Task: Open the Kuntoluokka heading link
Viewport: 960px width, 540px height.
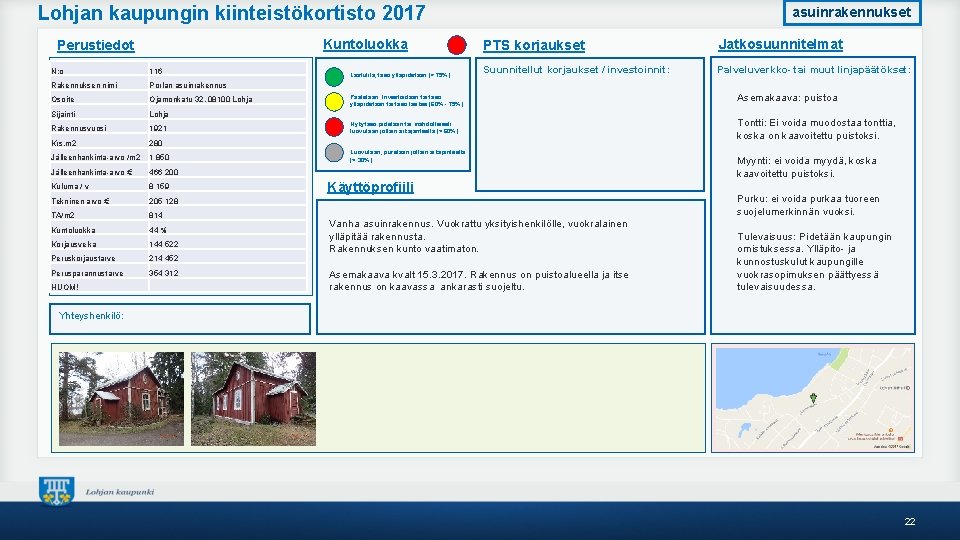Action: pyautogui.click(x=366, y=45)
